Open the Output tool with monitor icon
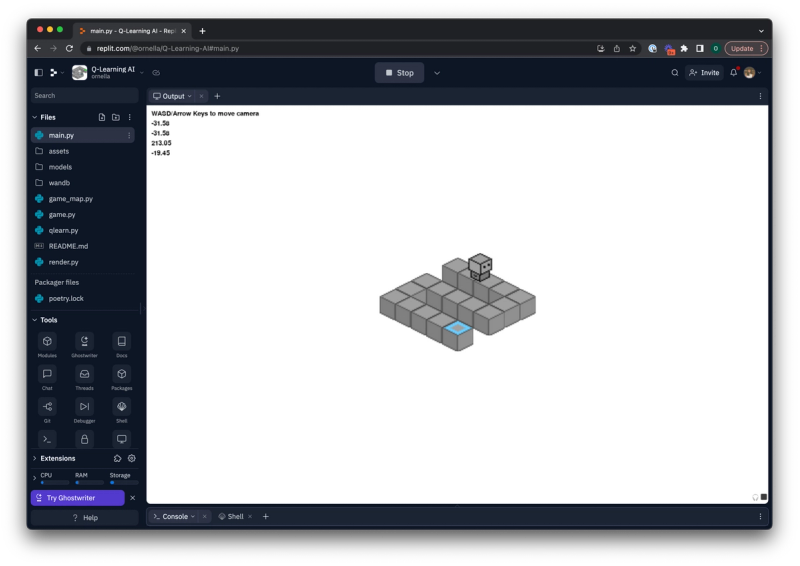 121,439
